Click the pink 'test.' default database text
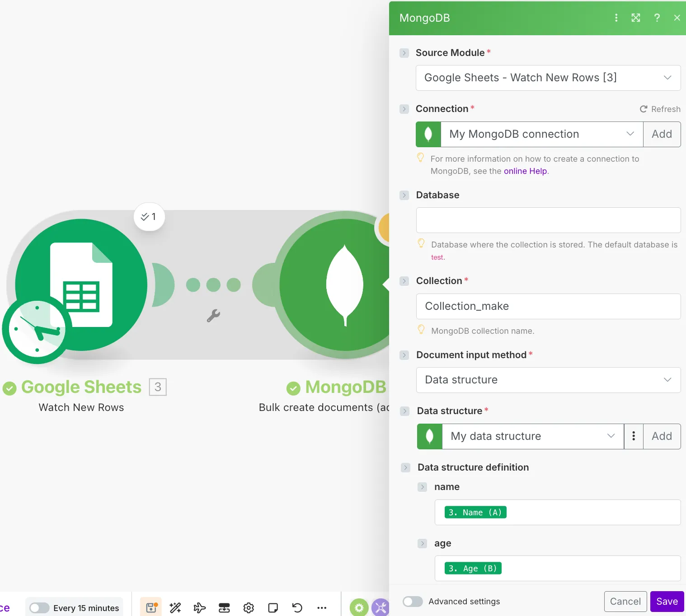686x616 pixels. click(x=438, y=257)
